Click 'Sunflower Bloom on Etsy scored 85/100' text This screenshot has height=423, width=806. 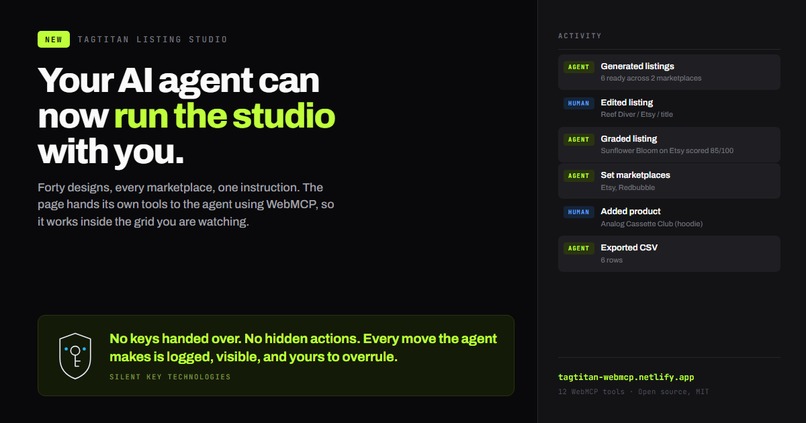tap(667, 151)
